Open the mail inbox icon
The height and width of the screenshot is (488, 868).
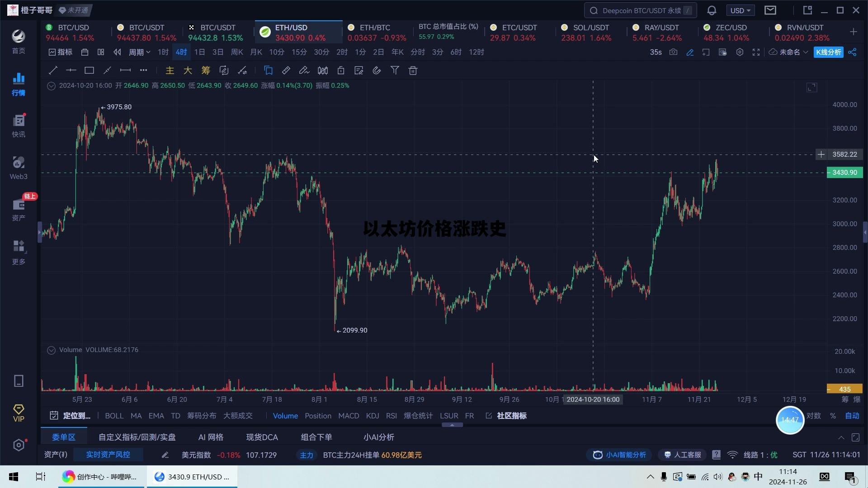click(x=770, y=10)
